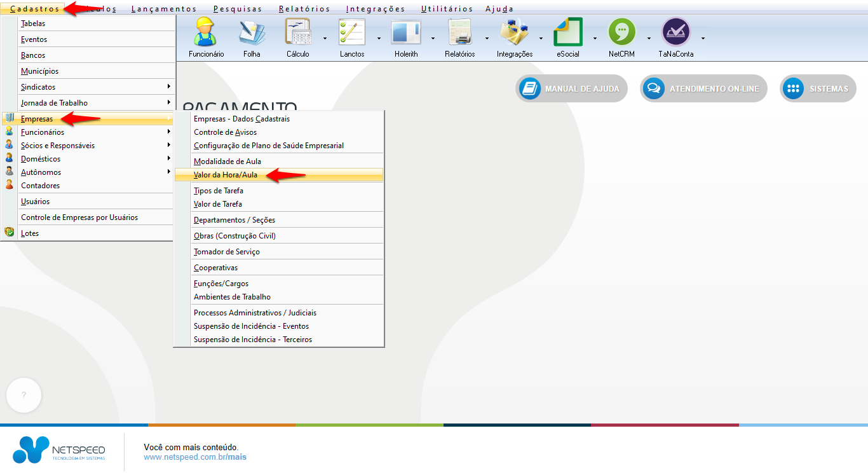Click the round question mark help bubble
Viewport: 868px width, 475px height.
(24, 395)
